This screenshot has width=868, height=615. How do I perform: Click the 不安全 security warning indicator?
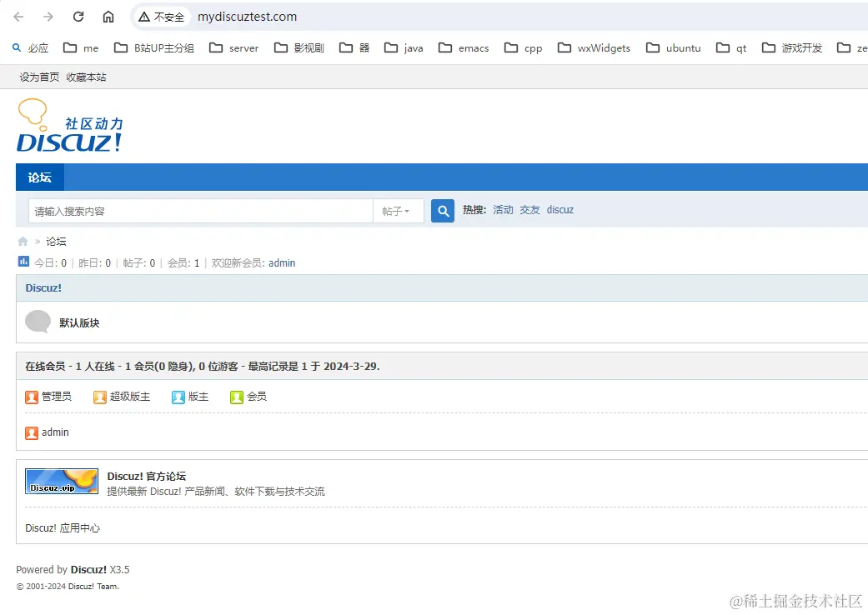tap(161, 17)
